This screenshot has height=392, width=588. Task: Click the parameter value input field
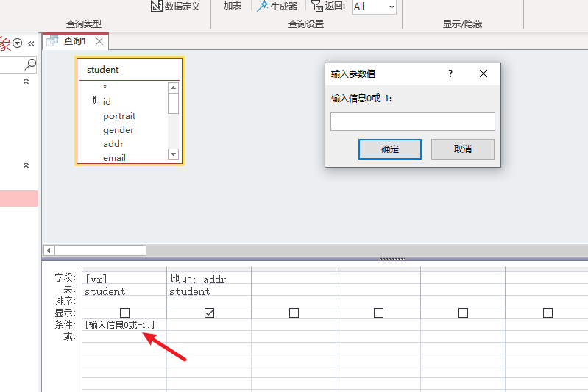coord(413,121)
